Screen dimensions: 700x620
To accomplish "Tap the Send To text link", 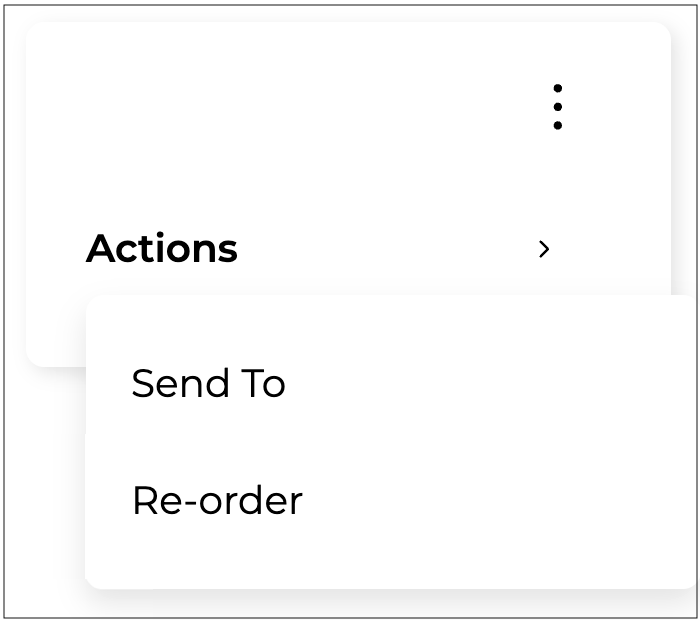I will coord(209,384).
